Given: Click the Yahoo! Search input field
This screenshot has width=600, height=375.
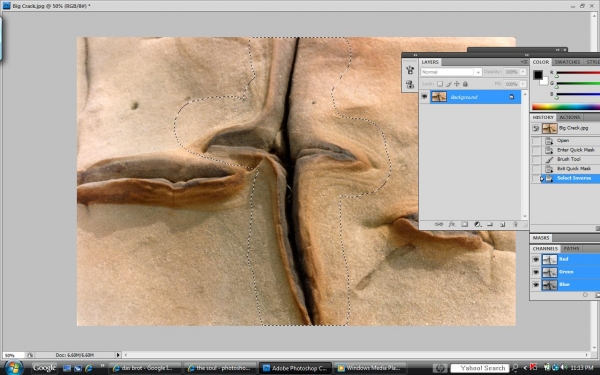Looking at the screenshot, I should pos(480,368).
